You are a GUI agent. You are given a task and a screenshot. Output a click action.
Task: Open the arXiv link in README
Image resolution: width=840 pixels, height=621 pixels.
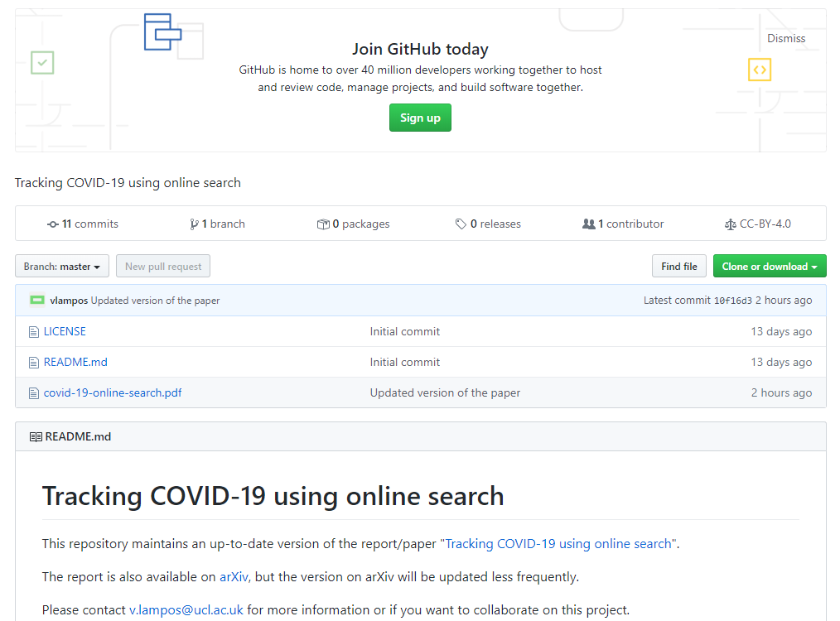234,577
